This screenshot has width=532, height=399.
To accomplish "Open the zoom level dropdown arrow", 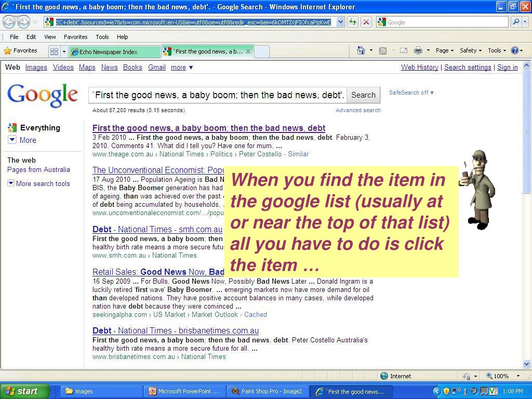I will click(518, 376).
